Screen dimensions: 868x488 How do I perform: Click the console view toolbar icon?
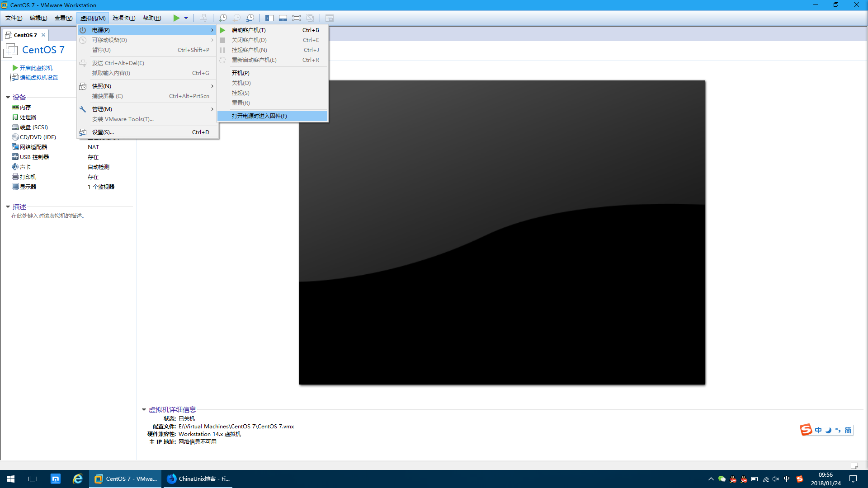point(330,18)
